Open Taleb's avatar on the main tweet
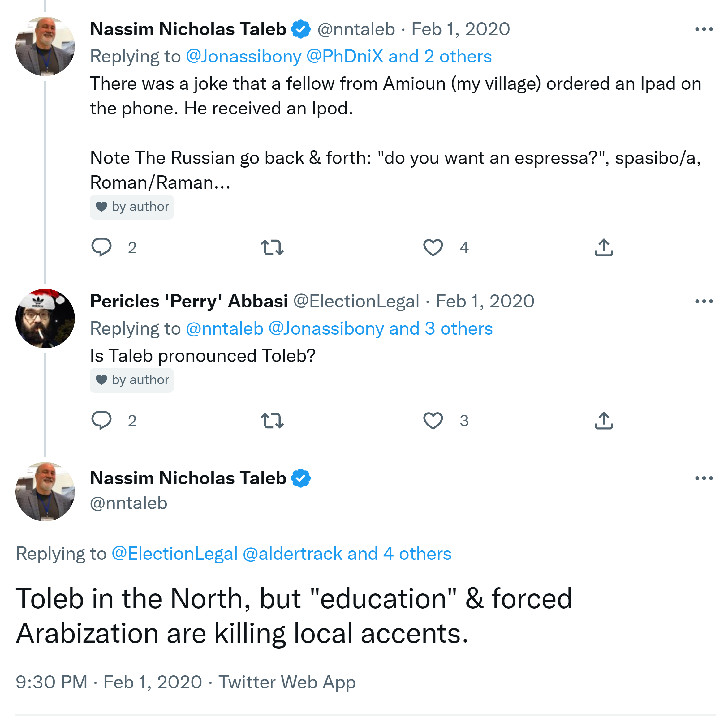 [x=45, y=491]
